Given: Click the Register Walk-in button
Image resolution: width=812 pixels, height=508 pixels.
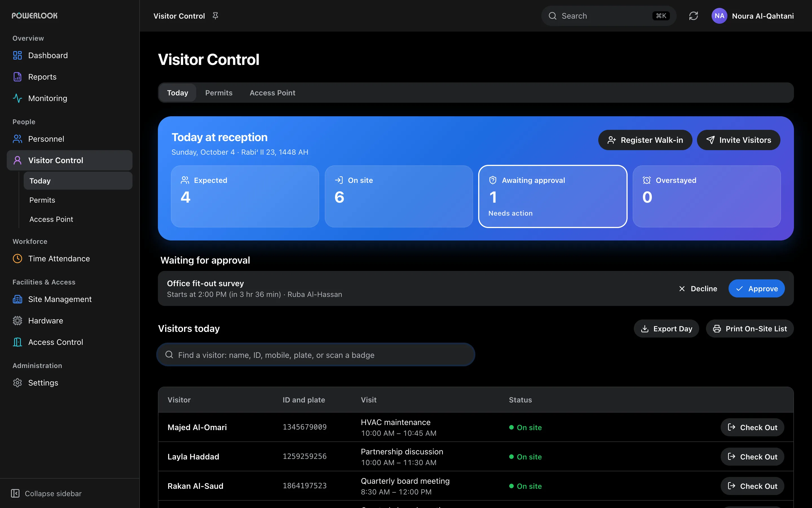Looking at the screenshot, I should tap(645, 140).
